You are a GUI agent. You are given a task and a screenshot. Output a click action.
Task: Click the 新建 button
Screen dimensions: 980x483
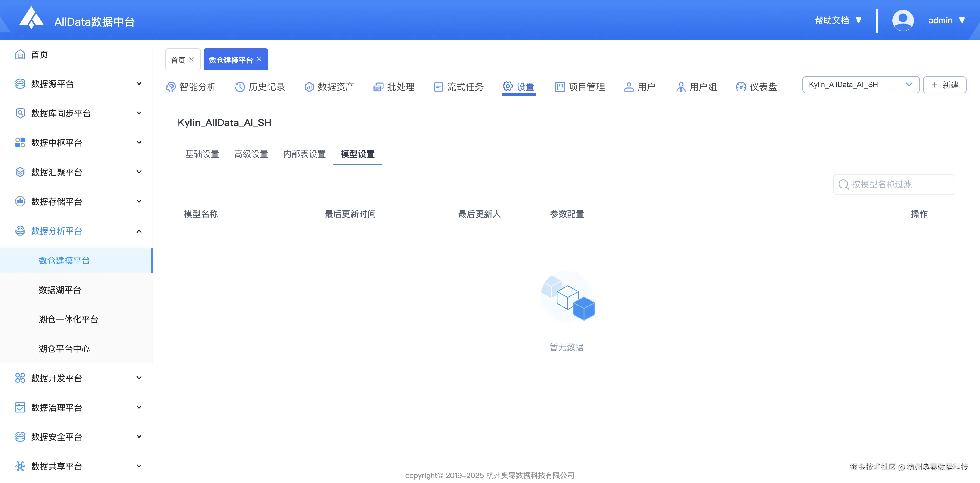point(945,85)
